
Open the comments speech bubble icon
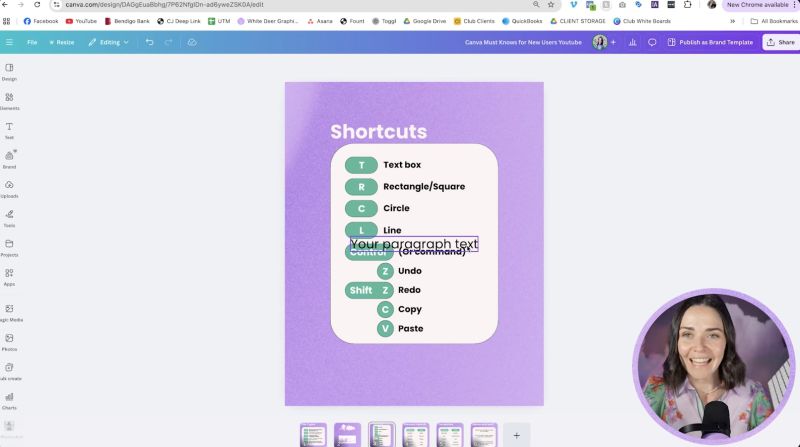652,42
